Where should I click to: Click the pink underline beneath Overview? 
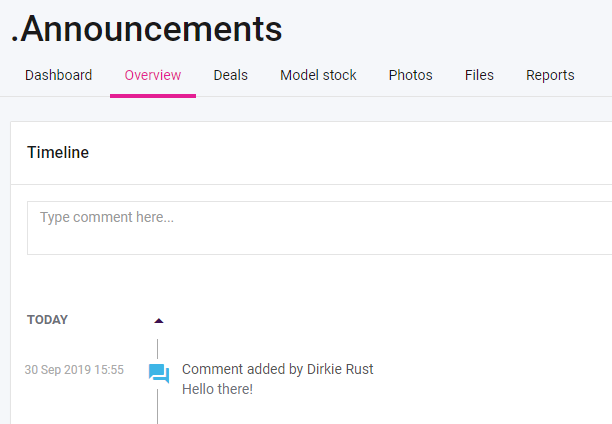coord(153,95)
